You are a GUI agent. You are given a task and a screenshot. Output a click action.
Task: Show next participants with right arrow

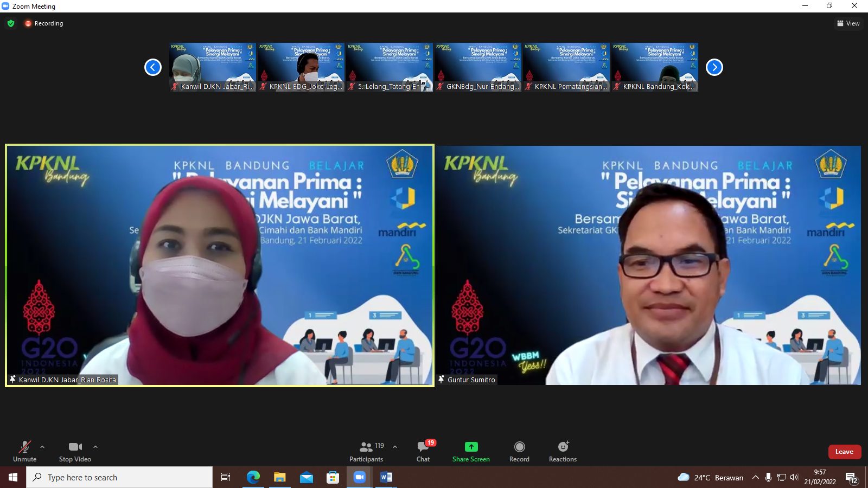pyautogui.click(x=714, y=67)
